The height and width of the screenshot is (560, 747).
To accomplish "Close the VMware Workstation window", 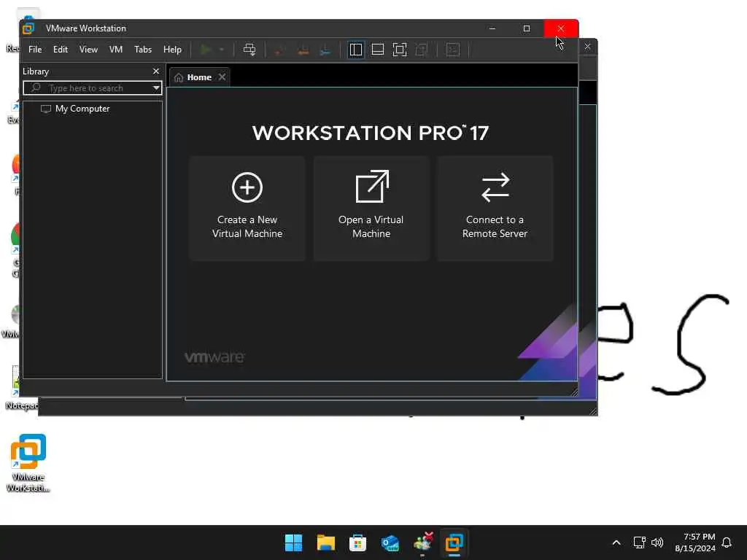I will click(561, 28).
